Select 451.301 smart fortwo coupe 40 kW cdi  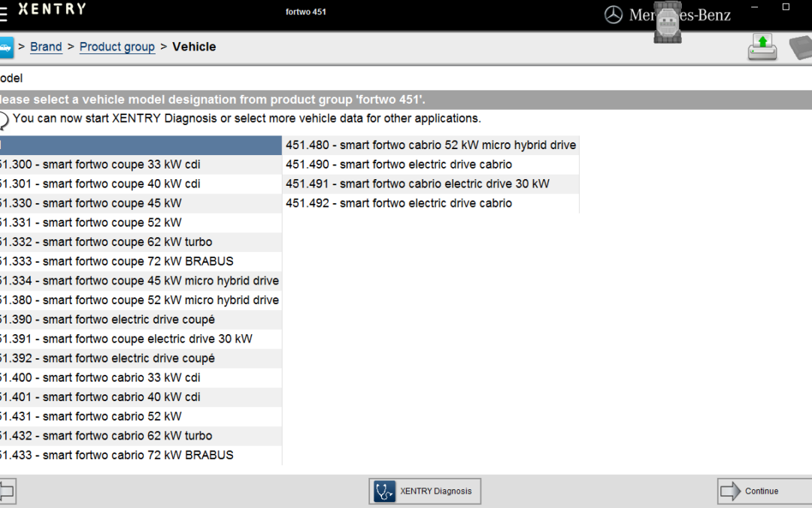pyautogui.click(x=141, y=184)
